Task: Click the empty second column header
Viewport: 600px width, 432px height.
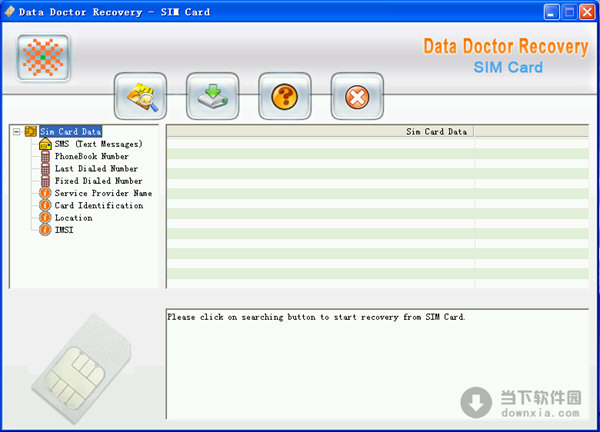Action: 531,131
